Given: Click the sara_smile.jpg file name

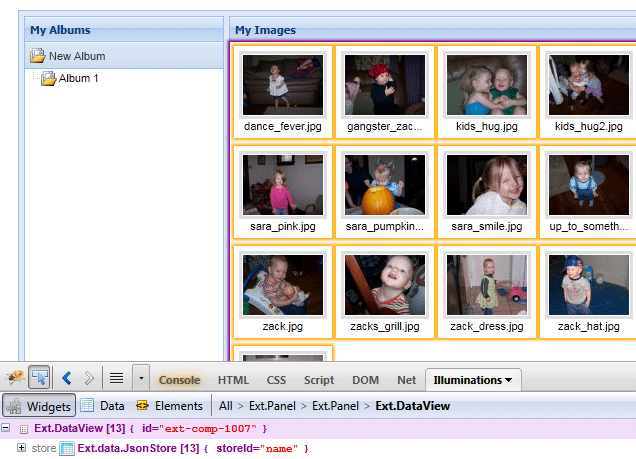Looking at the screenshot, I should click(x=487, y=226).
